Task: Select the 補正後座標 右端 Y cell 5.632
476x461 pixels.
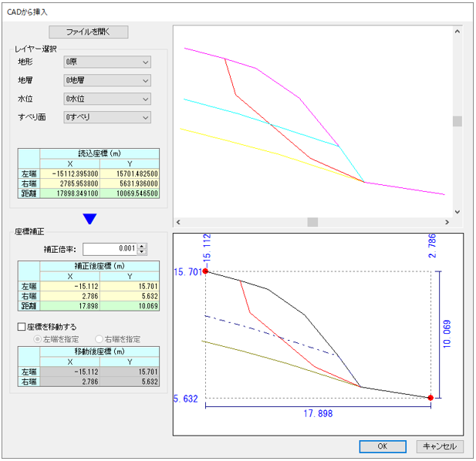Action: click(130, 296)
